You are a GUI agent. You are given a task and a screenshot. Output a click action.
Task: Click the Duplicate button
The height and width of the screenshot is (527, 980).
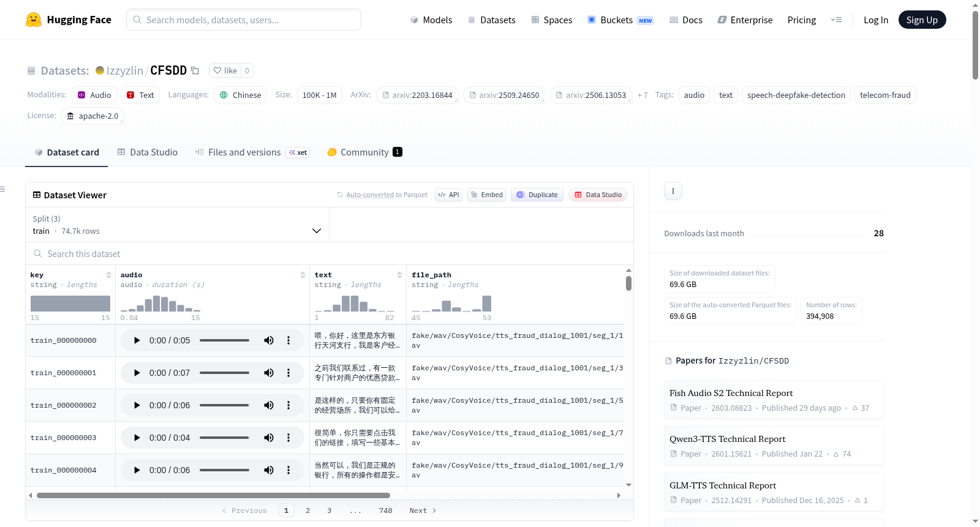click(x=537, y=195)
